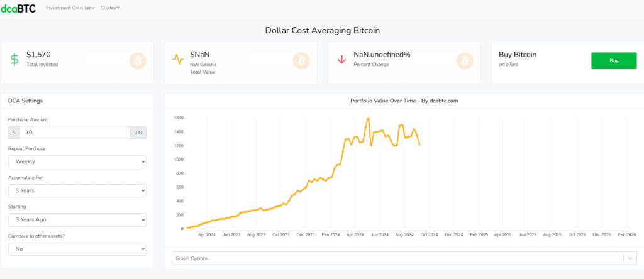Click the dcaBTC logo
644x279 pixels.
pos(19,8)
